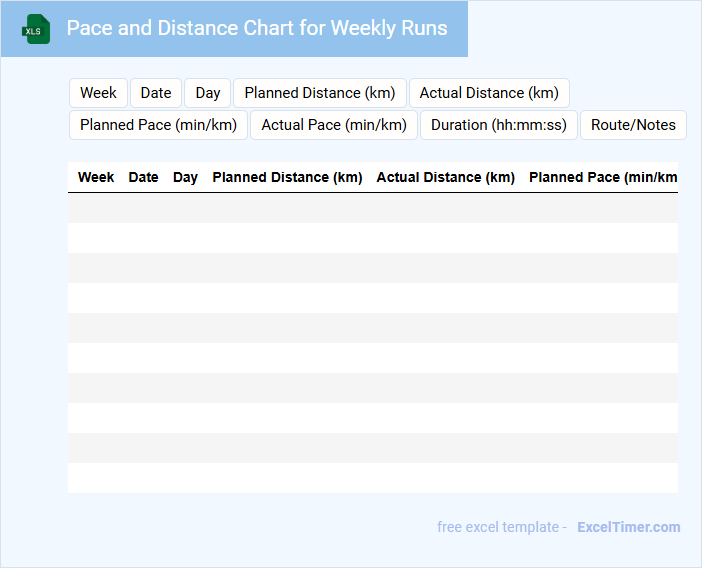Screen dimensions: 702x568
Task: Click the Route/Notes tag
Action: [x=633, y=125]
